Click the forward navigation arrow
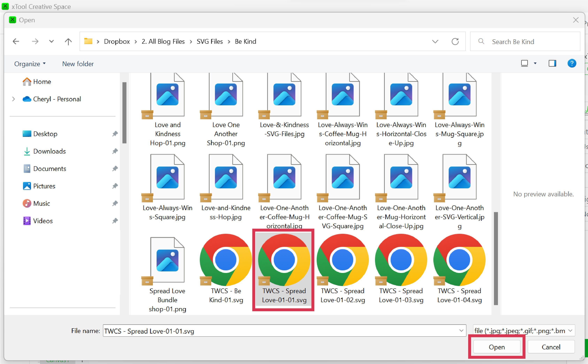Viewport: 588px width, 364px height. coord(35,41)
